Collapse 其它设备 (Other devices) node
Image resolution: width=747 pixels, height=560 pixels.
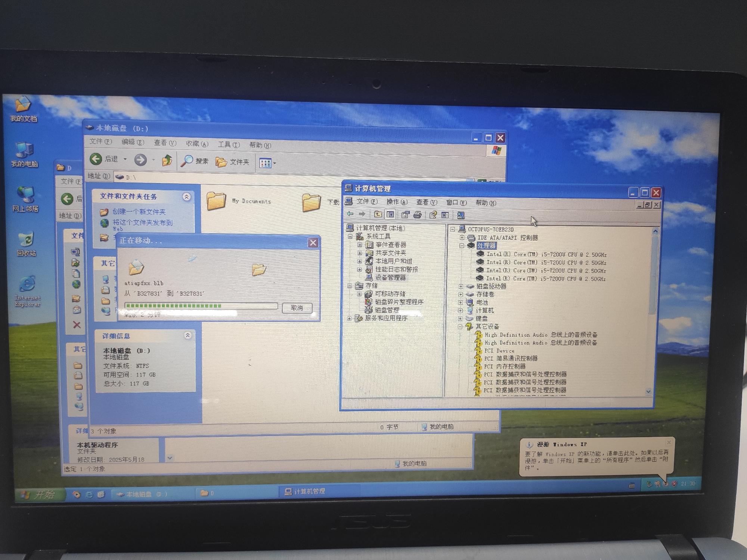tap(460, 327)
